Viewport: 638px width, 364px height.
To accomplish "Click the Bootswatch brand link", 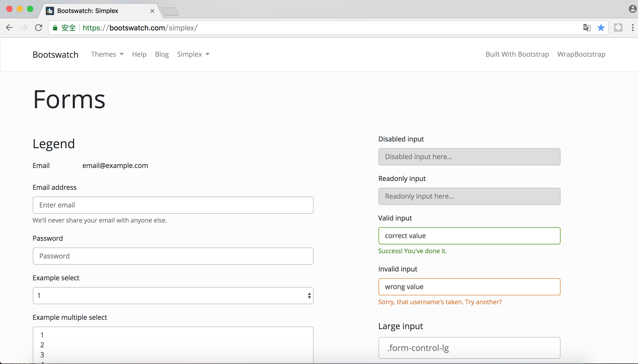I will click(x=55, y=55).
